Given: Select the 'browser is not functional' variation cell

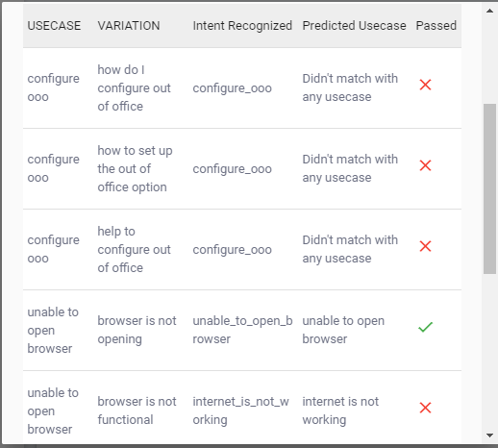Looking at the screenshot, I should pos(137,411).
